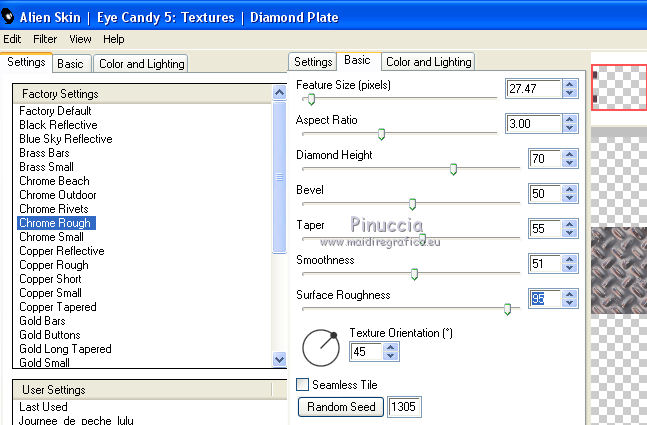Select the Black Reflective preset
Image resolution: width=647 pixels, height=425 pixels.
(58, 125)
